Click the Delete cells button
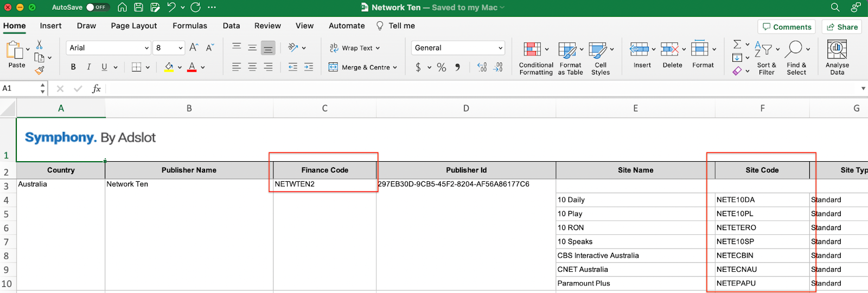 pyautogui.click(x=673, y=55)
